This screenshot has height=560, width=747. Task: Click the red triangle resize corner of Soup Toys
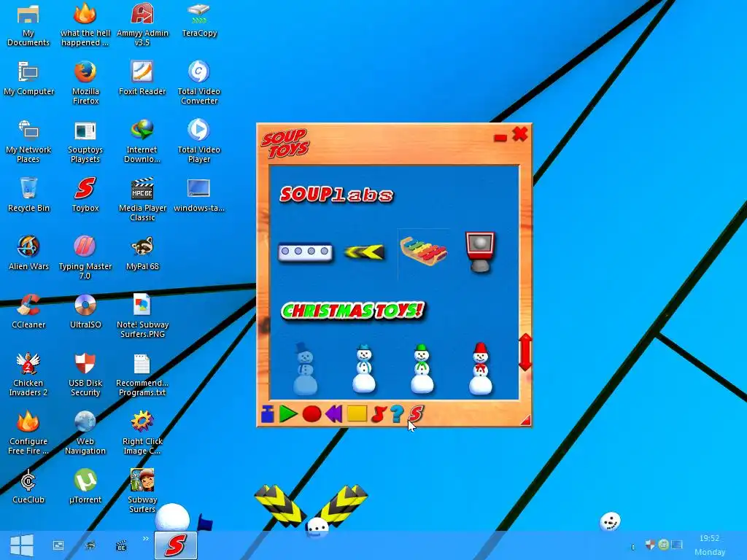pos(525,420)
